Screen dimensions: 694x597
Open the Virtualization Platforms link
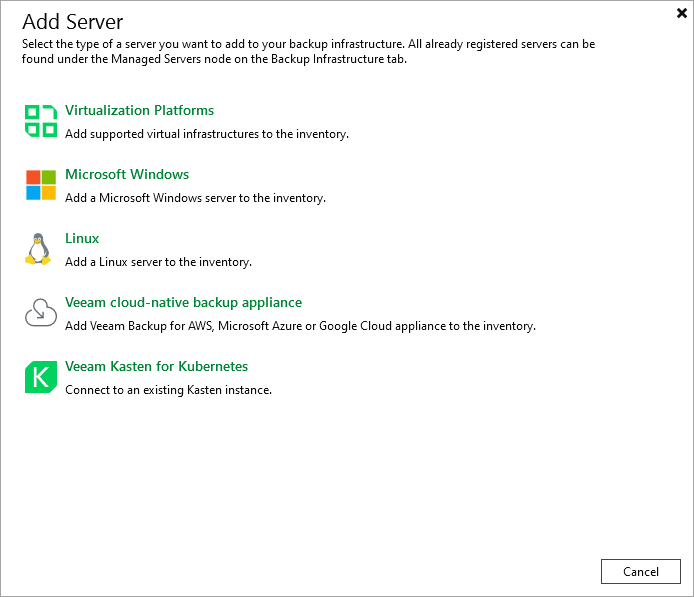(139, 110)
